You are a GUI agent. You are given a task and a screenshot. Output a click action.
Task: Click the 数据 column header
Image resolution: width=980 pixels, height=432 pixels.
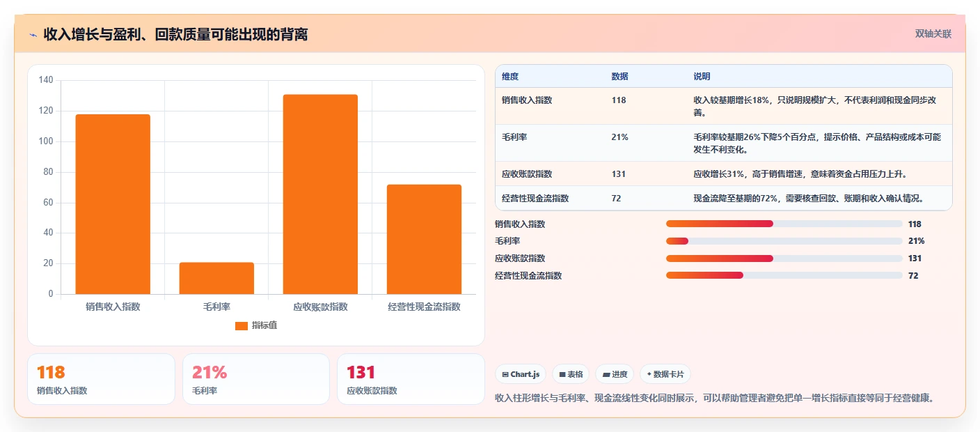[619, 76]
